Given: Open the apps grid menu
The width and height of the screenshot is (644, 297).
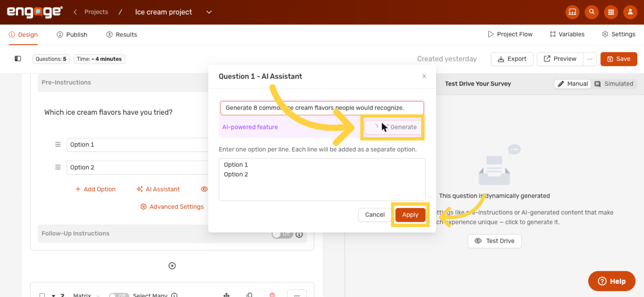Looking at the screenshot, I should [611, 12].
